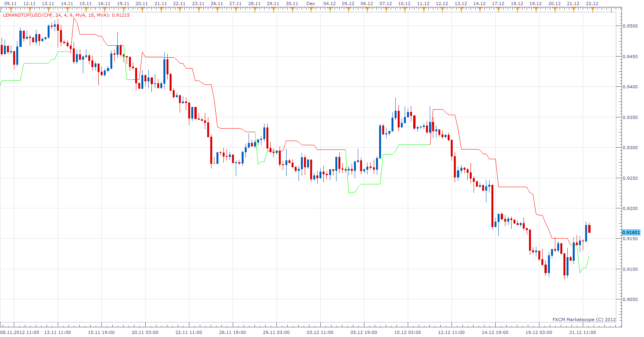Click the orange day marker under 05.12
Image resolution: width=644 pixels, height=337 pixels.
click(349, 9)
